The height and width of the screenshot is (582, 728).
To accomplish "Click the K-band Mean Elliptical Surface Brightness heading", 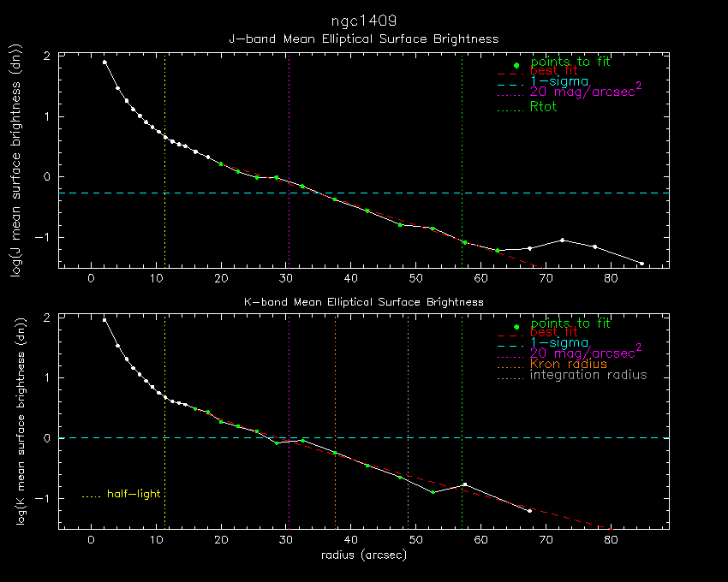I will pos(363,301).
